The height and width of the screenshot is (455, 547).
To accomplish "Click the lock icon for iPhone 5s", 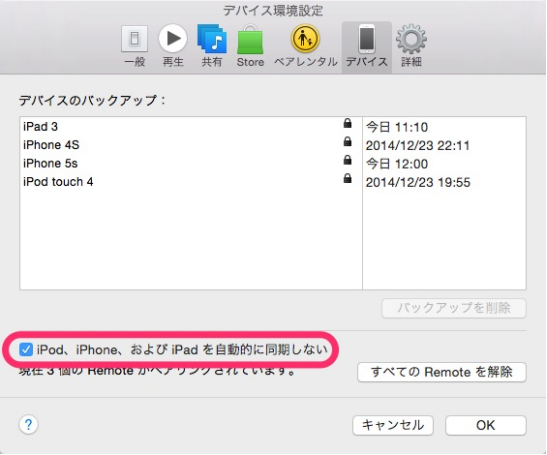I will (347, 160).
